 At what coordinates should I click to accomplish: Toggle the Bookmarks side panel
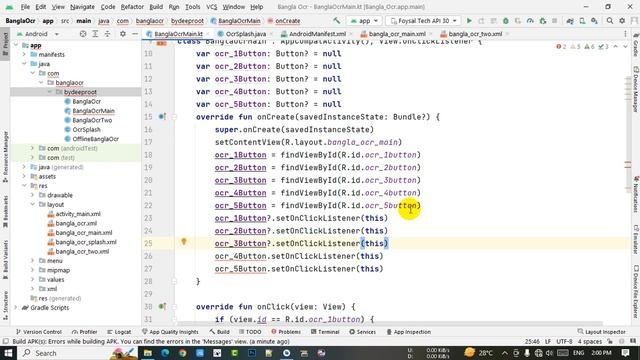click(x=5, y=211)
